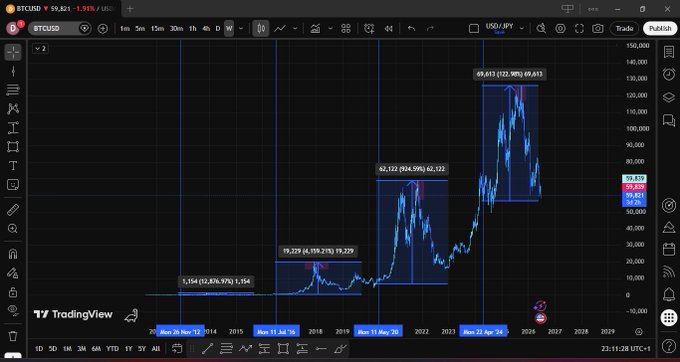Select the geometric shapes rectangle tool
Screen dimensions: 680x362
click(x=13, y=147)
